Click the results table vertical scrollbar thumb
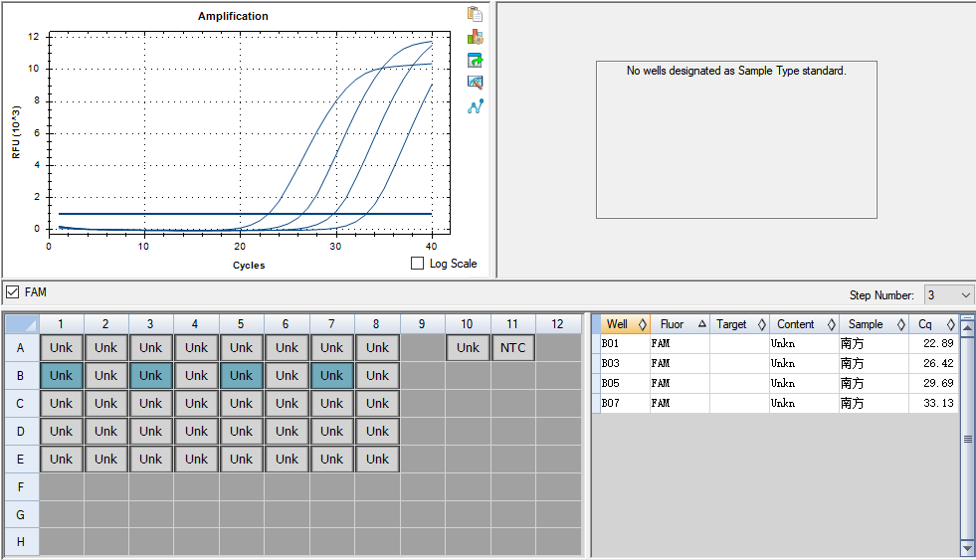Image resolution: width=976 pixels, height=560 pixels. 967,439
